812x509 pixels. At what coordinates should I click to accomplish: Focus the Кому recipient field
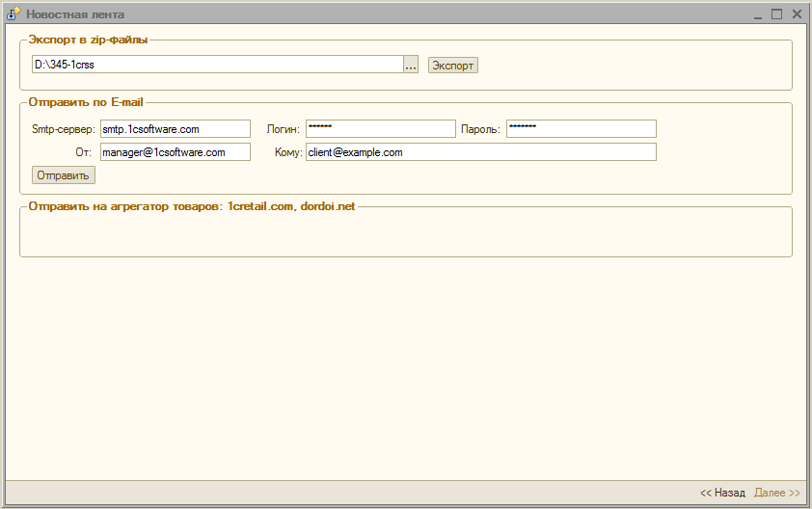click(x=480, y=152)
